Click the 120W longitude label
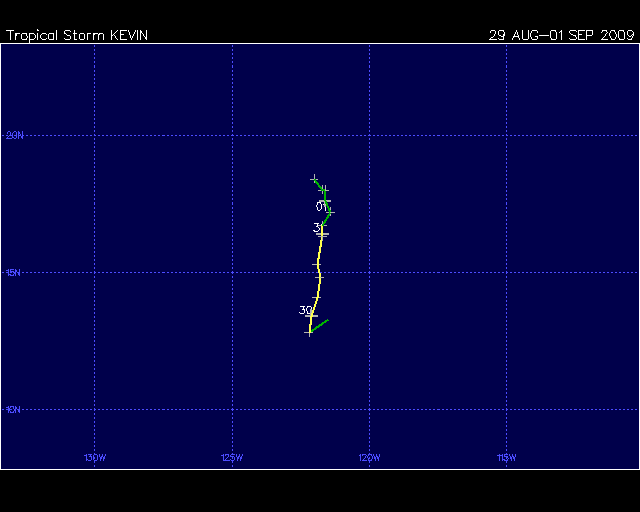Image resolution: width=640 pixels, height=512 pixels. [369, 458]
